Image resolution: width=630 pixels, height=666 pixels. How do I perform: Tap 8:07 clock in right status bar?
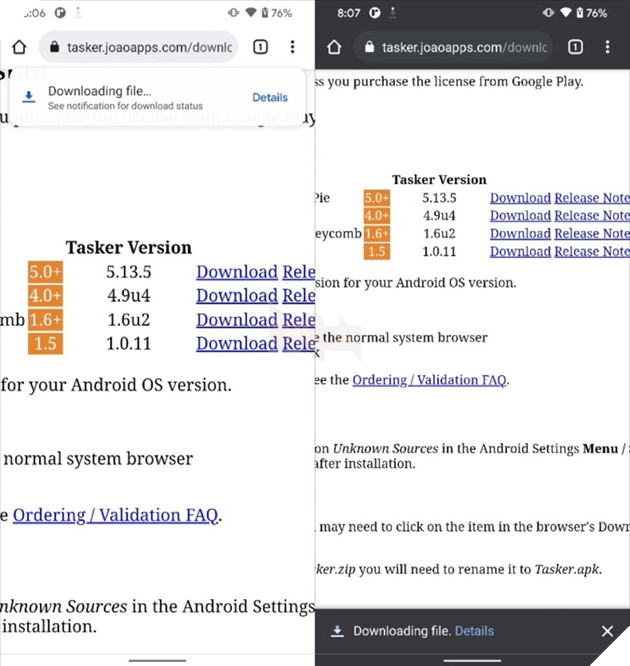(349, 13)
